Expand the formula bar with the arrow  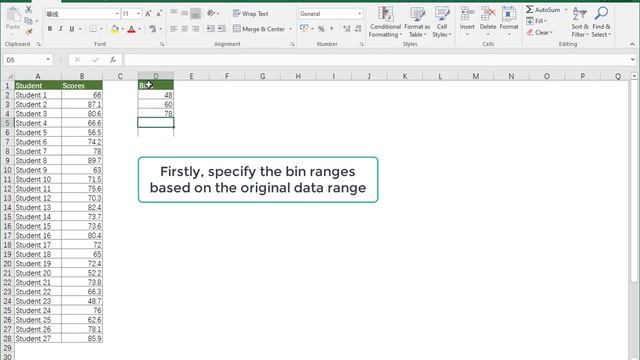coord(633,60)
